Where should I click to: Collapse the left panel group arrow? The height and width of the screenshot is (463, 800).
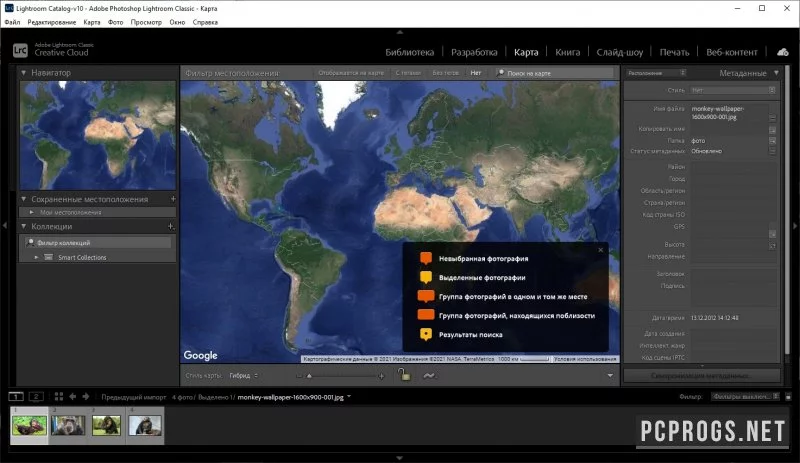[x=5, y=225]
